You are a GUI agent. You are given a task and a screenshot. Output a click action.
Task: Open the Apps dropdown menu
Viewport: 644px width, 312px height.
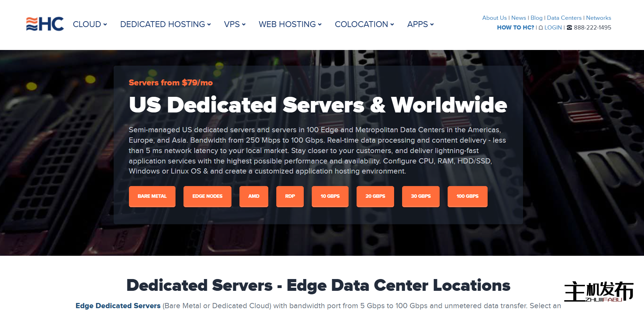[x=420, y=24]
